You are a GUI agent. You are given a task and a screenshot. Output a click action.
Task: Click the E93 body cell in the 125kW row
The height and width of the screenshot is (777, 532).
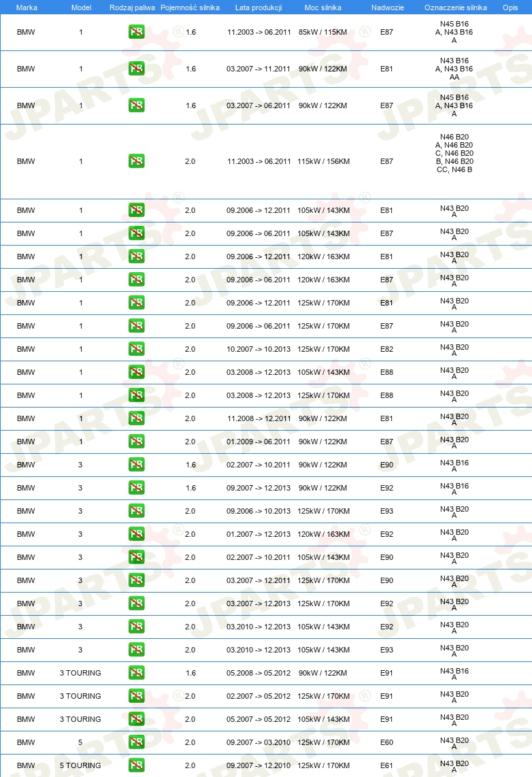coord(387,512)
